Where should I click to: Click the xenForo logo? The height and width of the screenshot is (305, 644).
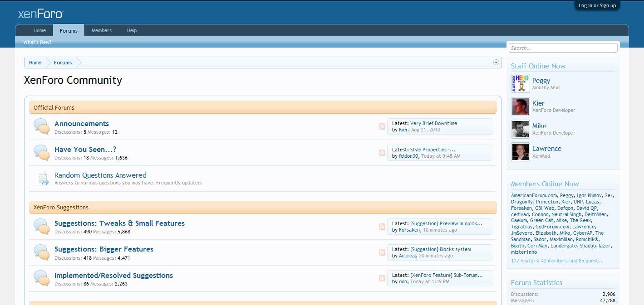pos(40,14)
